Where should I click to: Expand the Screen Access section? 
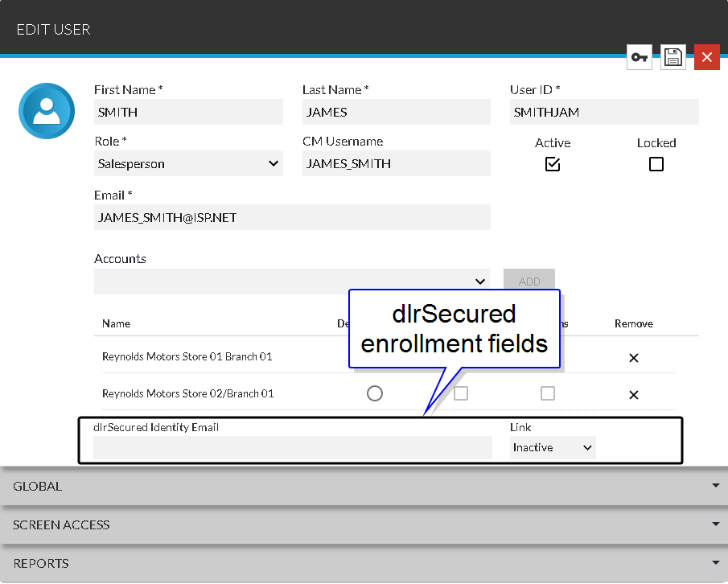364,524
